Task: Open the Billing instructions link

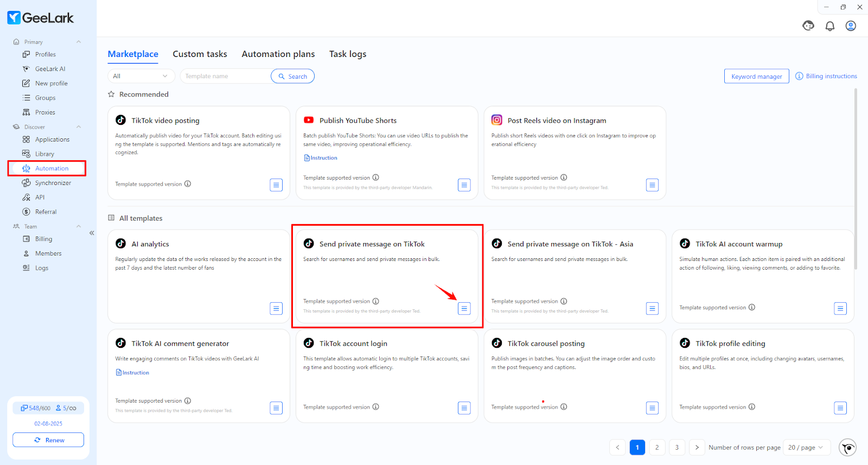Action: click(826, 76)
